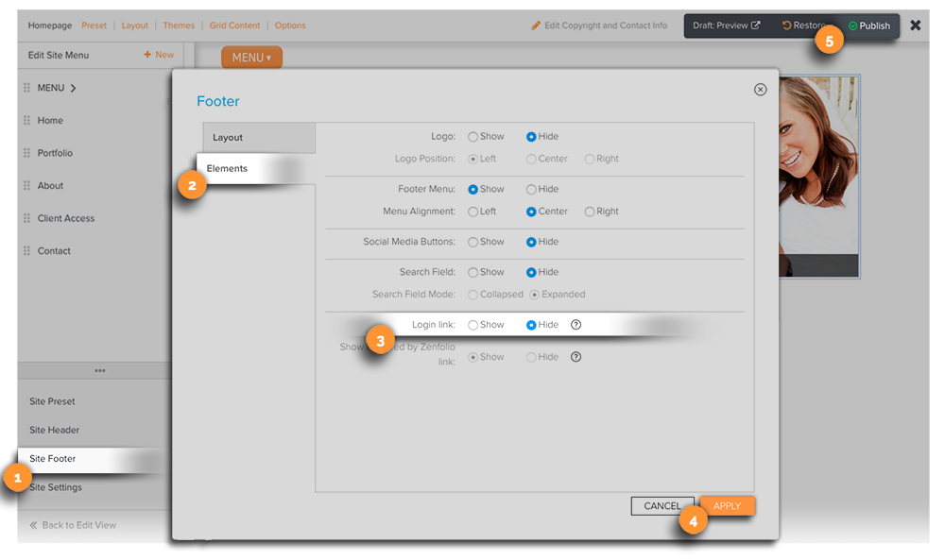
Task: Click the drag handle beside About
Action: coord(26,185)
